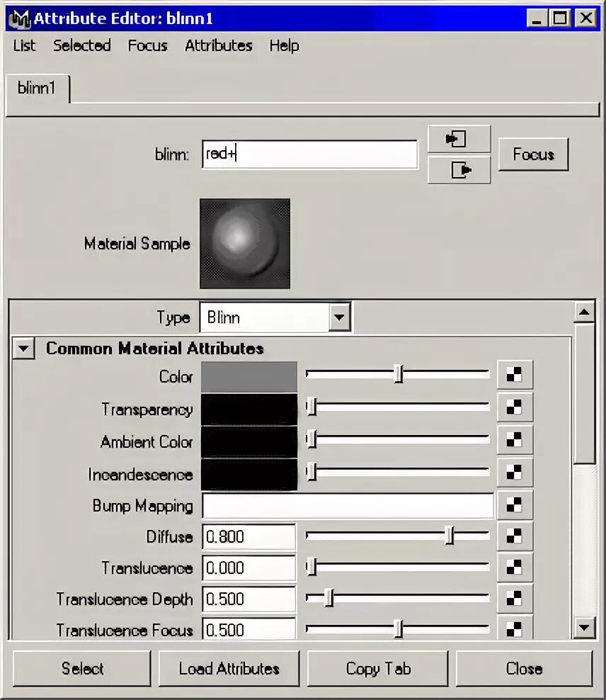Screen dimensions: 606x700
Task: Map the Translucence Focus attribute
Action: 515,629
